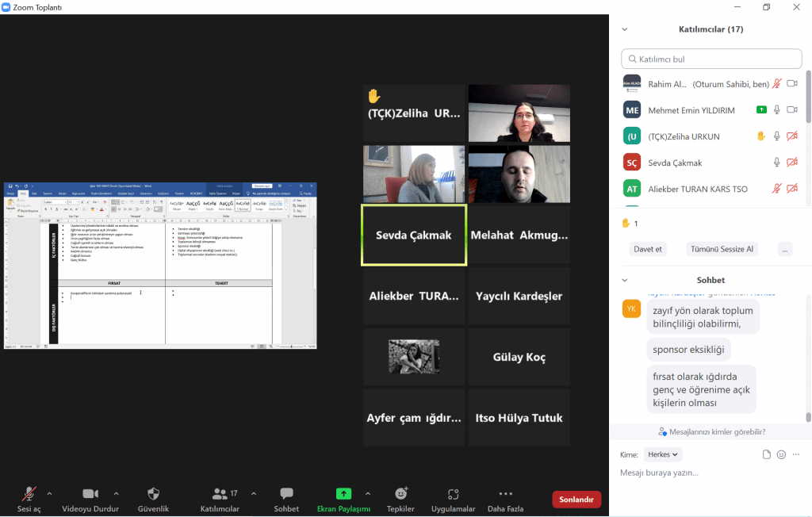Click the Uygulamalar apps icon

click(x=453, y=494)
